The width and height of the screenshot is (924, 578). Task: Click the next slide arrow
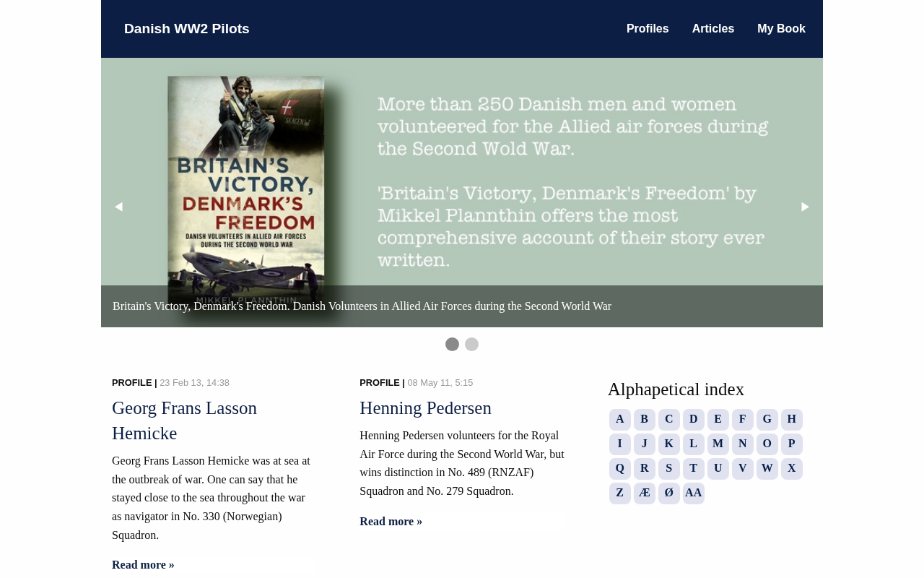click(x=806, y=207)
